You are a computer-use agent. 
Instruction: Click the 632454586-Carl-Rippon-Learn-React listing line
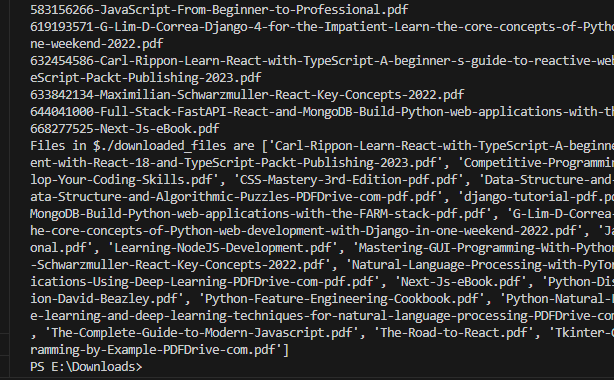[x=322, y=61]
